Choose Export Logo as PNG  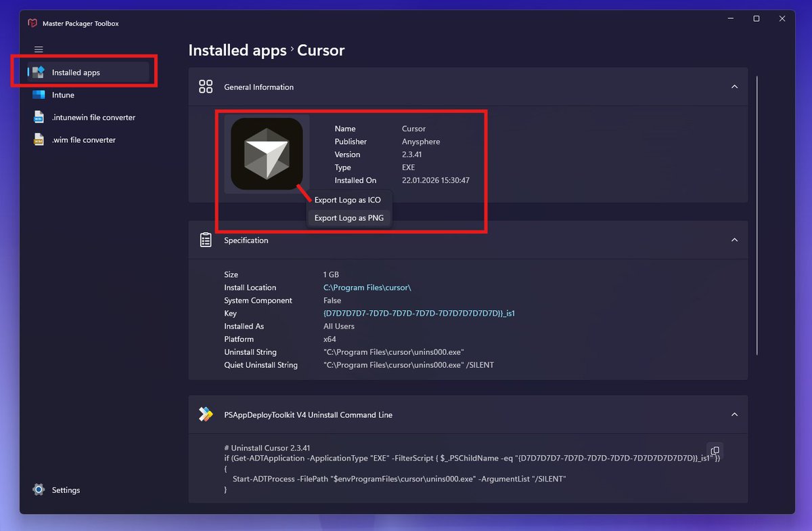coord(349,218)
